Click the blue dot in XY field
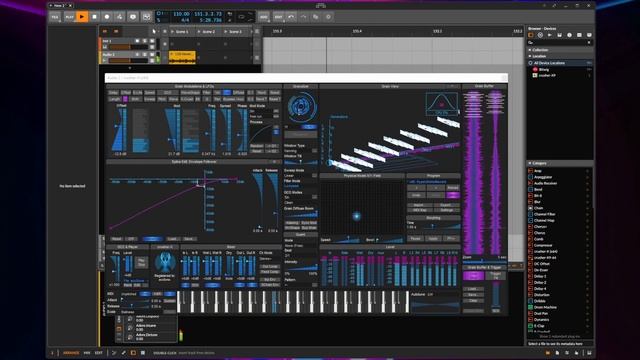This screenshot has width=640, height=360. pos(356,216)
